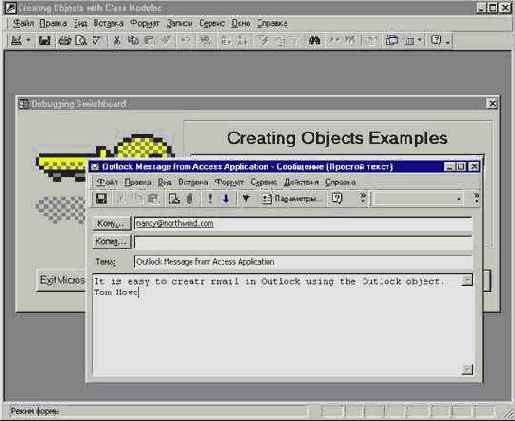Screen dimensions: 515x421
Task: Open the Файл menu in Access window
Action: [x=23, y=23]
